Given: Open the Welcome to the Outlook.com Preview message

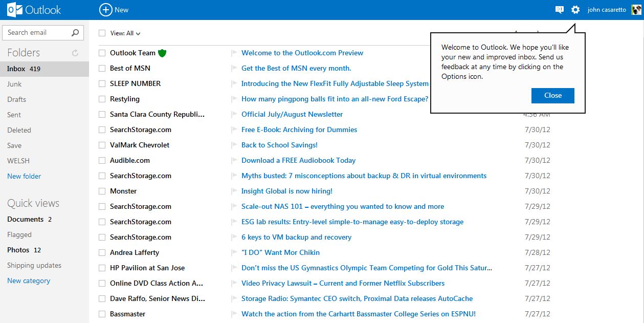Looking at the screenshot, I should coord(302,53).
